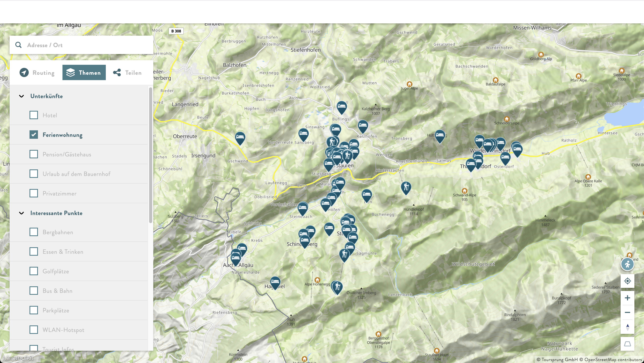
Task: Reset map north with compass button
Action: [627, 327]
